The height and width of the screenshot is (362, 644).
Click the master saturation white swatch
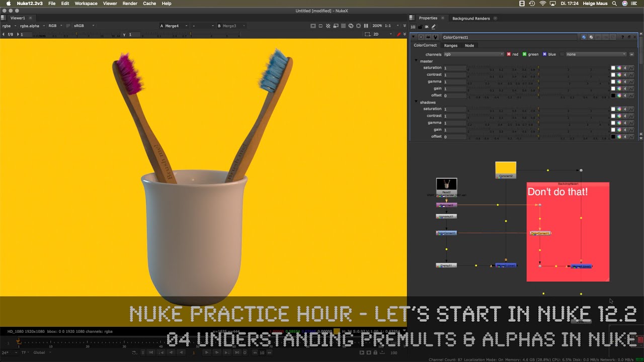pos(613,68)
